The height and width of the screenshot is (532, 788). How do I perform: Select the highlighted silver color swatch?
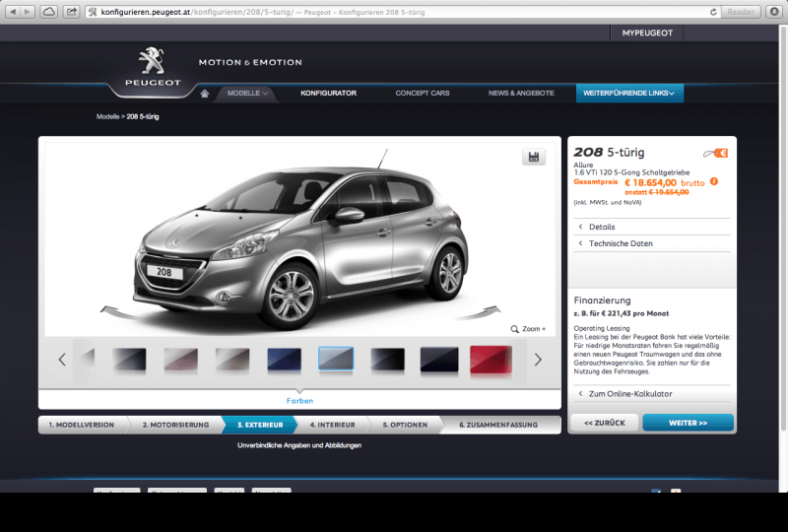[x=336, y=359]
